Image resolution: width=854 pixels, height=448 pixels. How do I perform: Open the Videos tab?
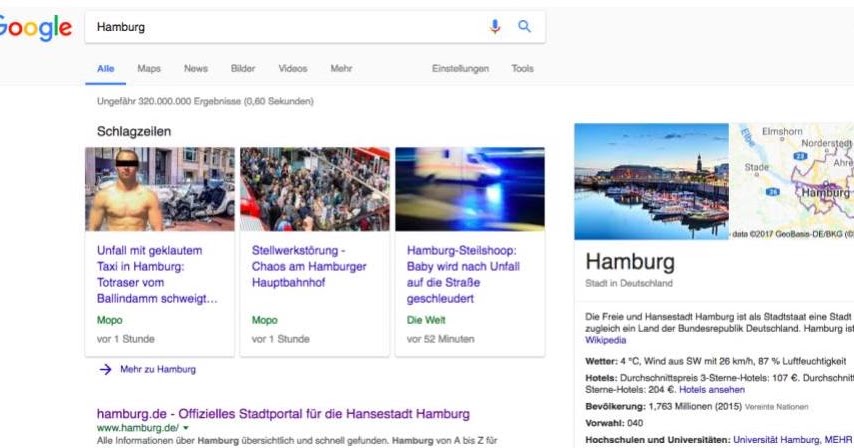click(293, 69)
